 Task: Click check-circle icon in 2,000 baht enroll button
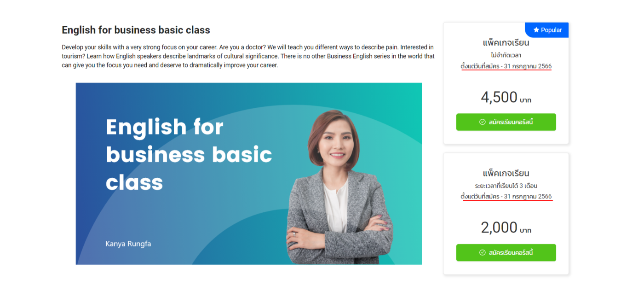pyautogui.click(x=483, y=252)
